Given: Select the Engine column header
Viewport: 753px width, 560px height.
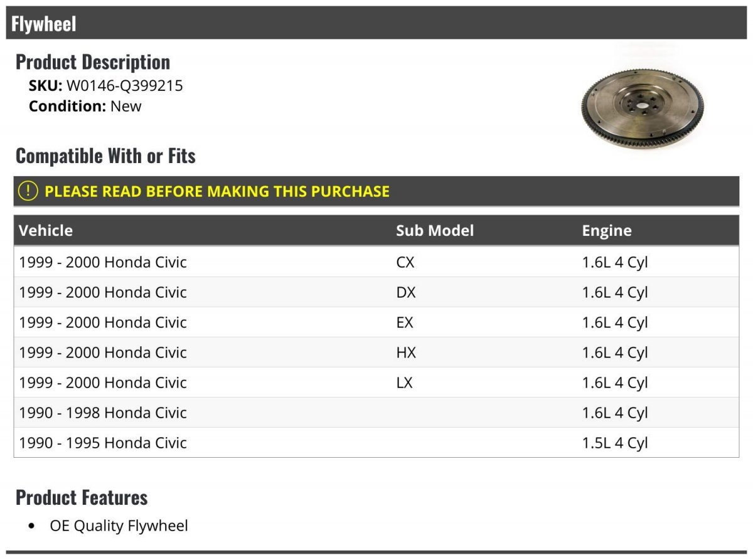Looking at the screenshot, I should click(607, 230).
